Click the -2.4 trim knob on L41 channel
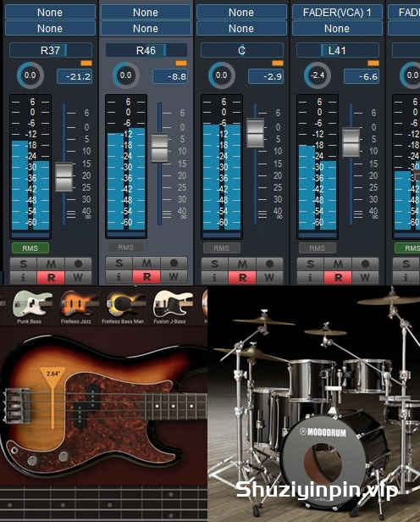 [x=318, y=75]
